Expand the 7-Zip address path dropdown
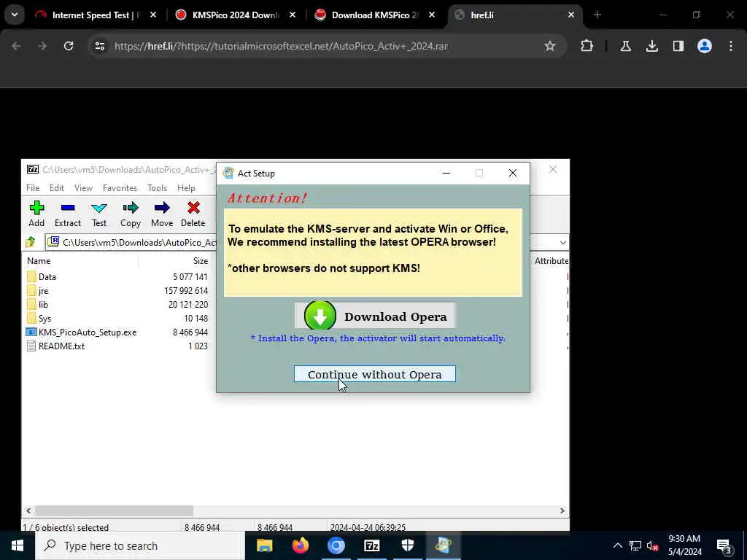Image resolution: width=747 pixels, height=560 pixels. pos(562,242)
